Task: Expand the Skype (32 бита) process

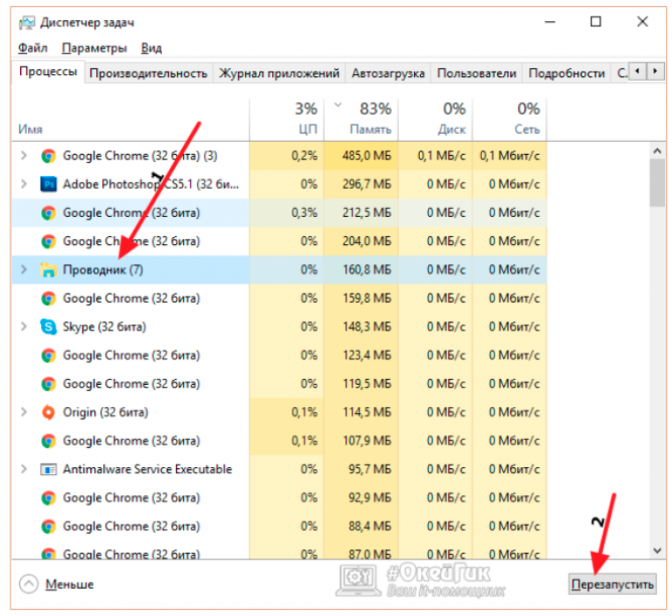Action: tap(24, 326)
